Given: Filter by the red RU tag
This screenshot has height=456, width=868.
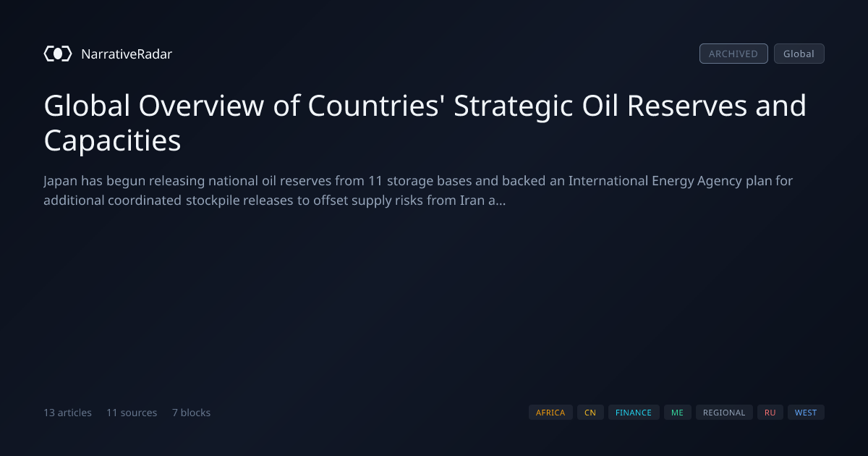Looking at the screenshot, I should click(770, 413).
